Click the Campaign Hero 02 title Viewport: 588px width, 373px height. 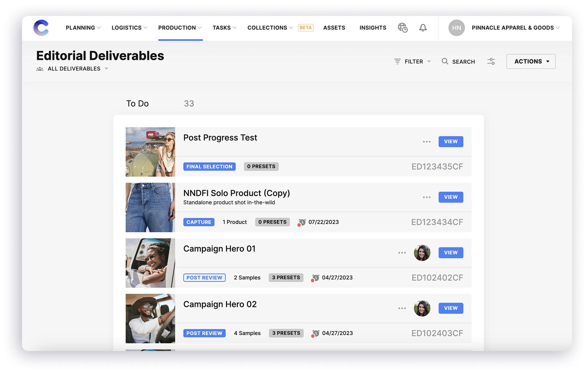[x=220, y=304]
